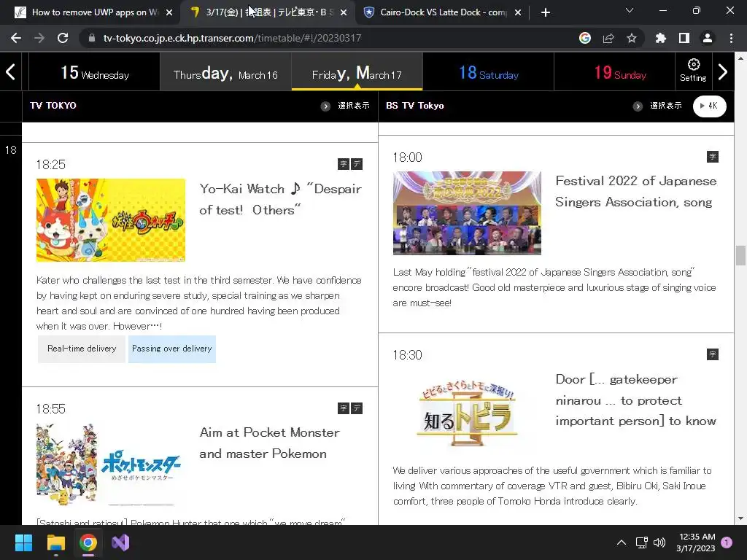The image size is (747, 560).
Task: View site information padlock icon
Action: point(91,38)
